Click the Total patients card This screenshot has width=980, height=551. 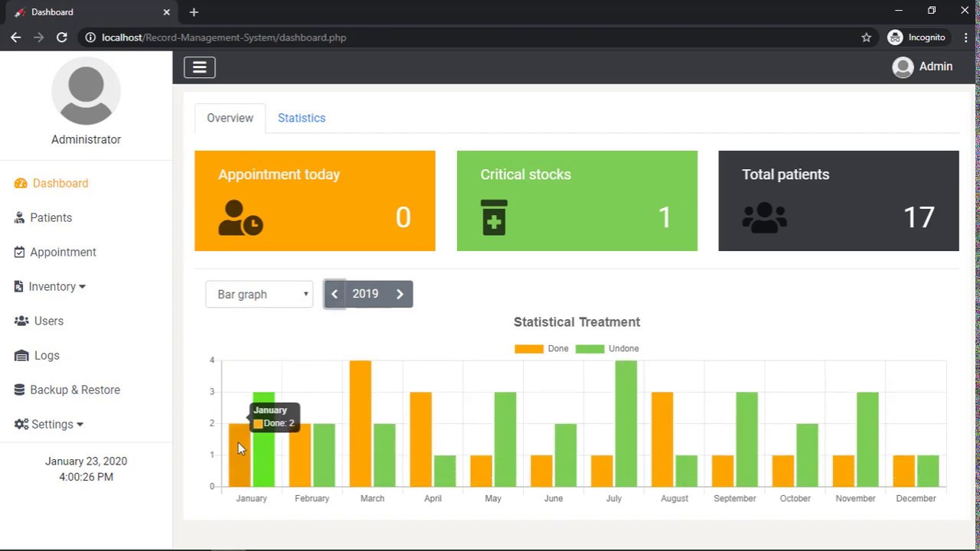[838, 201]
